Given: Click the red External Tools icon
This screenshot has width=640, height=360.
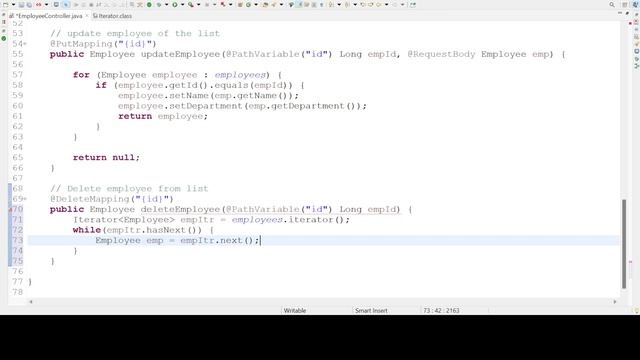Looking at the screenshot, I should pyautogui.click(x=223, y=4).
